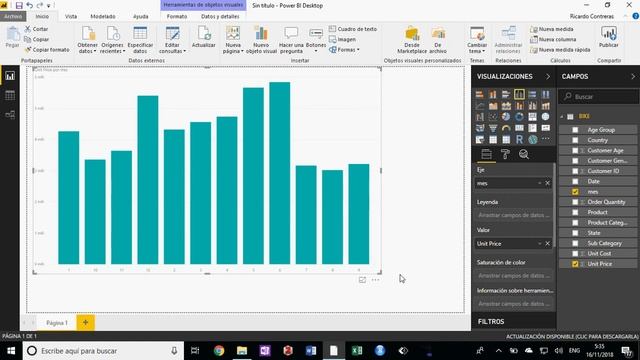Click the Windows search box on taskbar

(x=102, y=351)
